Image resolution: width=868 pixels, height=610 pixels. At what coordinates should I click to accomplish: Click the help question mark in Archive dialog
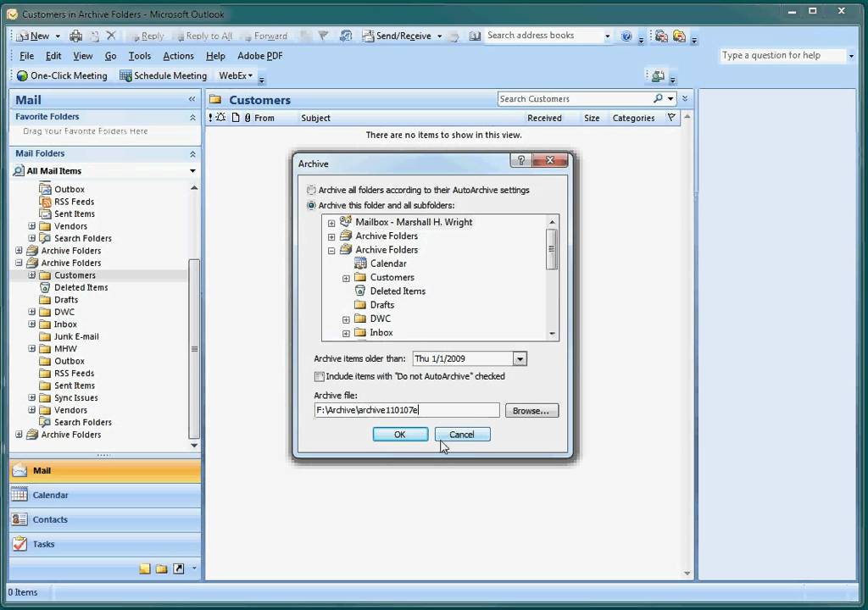520,160
